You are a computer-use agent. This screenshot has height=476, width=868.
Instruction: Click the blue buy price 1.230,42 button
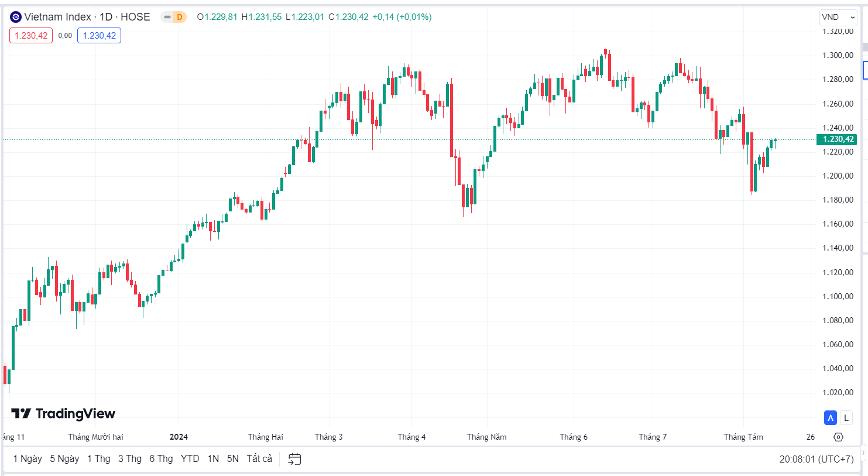100,36
